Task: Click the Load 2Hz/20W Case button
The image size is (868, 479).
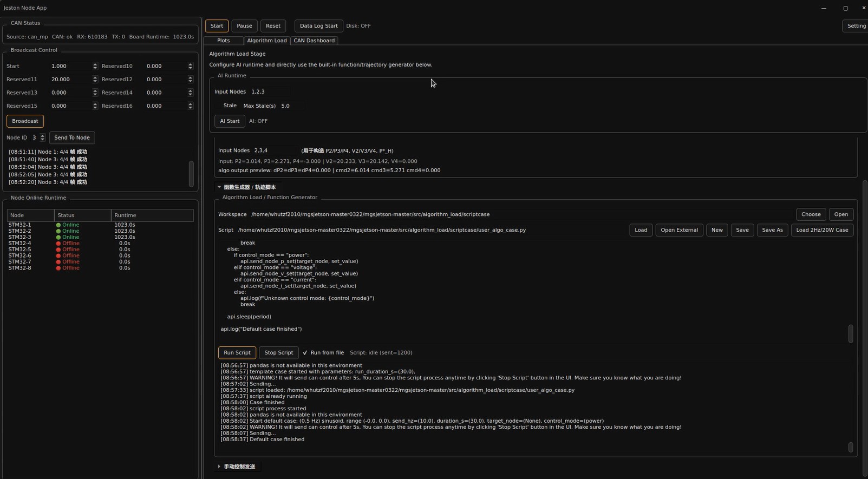Action: [822, 230]
